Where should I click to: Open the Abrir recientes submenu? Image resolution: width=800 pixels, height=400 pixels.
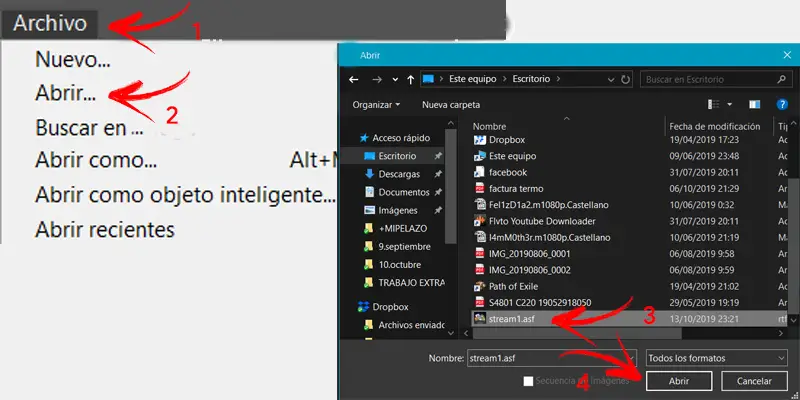(x=105, y=230)
